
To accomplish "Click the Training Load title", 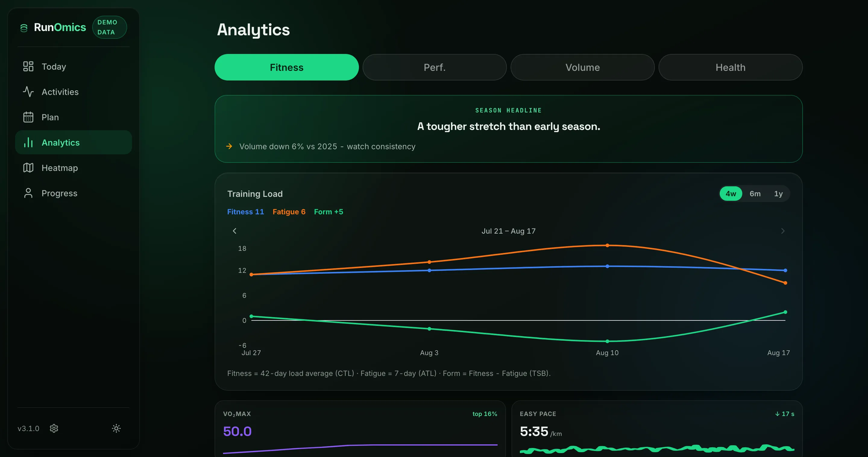I will coord(255,194).
